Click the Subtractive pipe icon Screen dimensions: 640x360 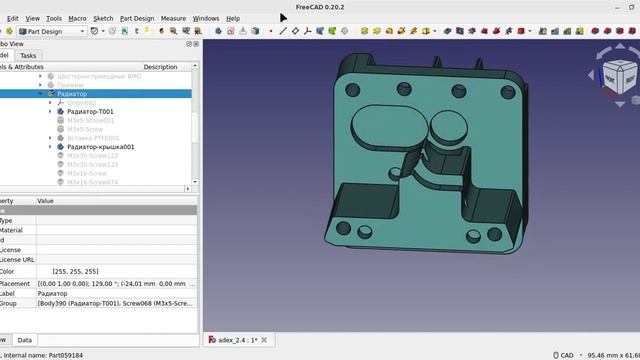click(496, 31)
